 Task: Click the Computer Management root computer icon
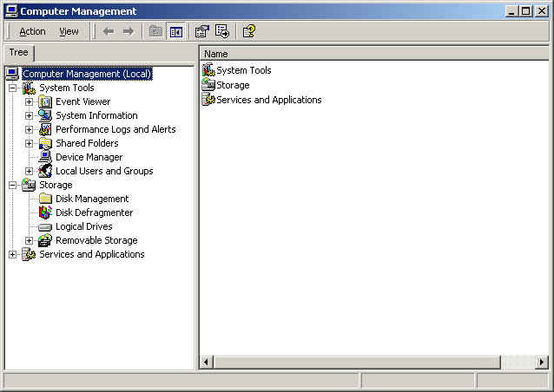(x=12, y=74)
